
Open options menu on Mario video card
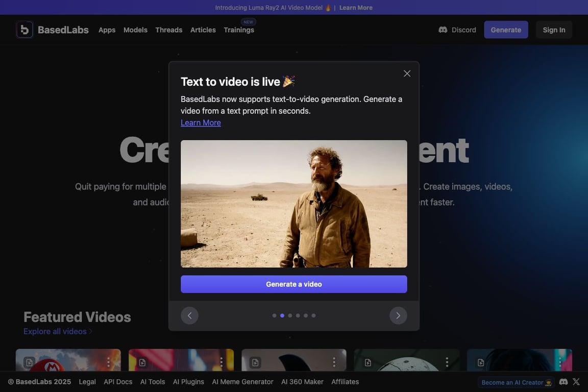(108, 362)
